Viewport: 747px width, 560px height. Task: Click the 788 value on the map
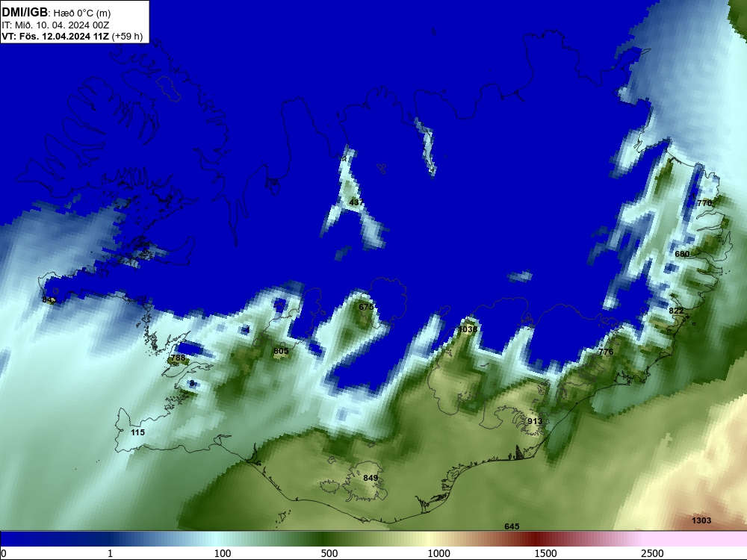tap(179, 358)
